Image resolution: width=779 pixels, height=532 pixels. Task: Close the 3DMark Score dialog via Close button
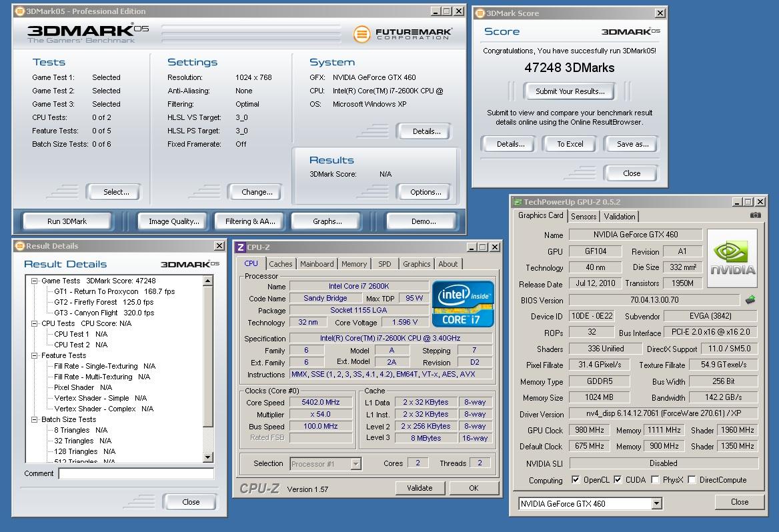click(632, 173)
